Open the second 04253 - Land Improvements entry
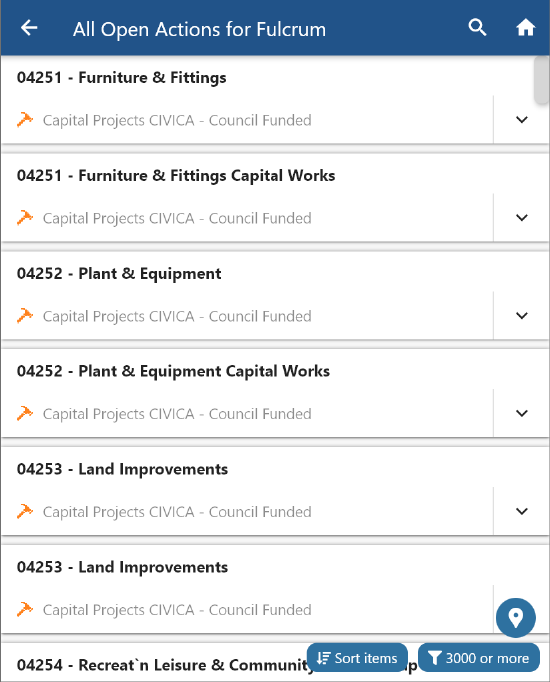This screenshot has width=550, height=682. [122, 567]
